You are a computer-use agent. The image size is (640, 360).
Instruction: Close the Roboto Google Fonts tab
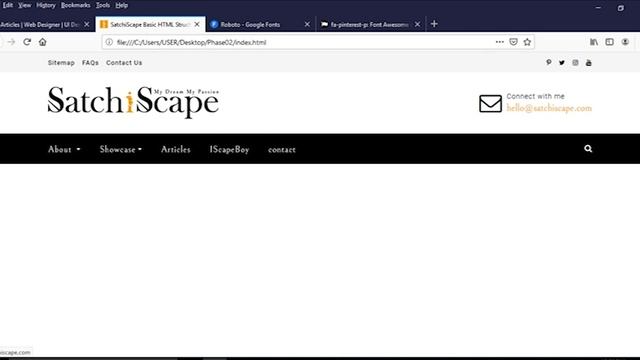pyautogui.click(x=307, y=24)
